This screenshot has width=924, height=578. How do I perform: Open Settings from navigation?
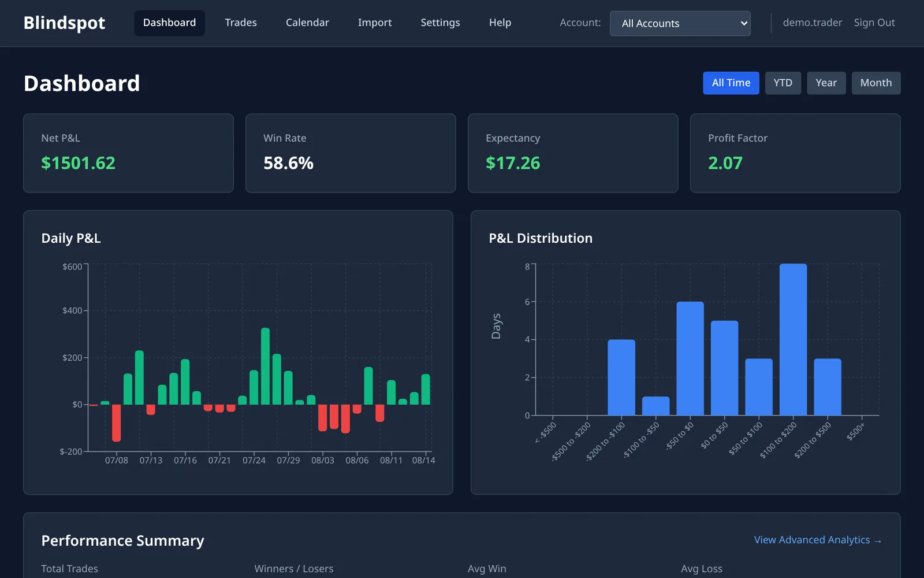click(x=440, y=23)
